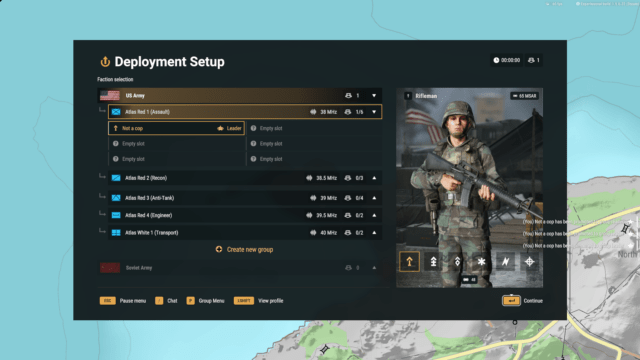Join the empty slot right of Not a cop
640x360 pixels.
point(314,128)
